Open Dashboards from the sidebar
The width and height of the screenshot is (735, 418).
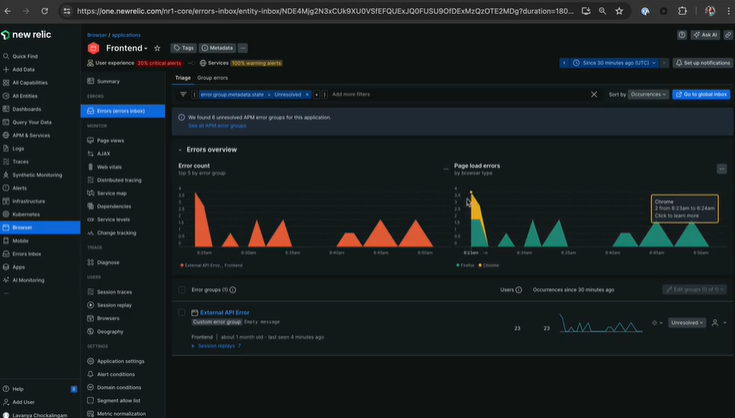pyautogui.click(x=27, y=109)
